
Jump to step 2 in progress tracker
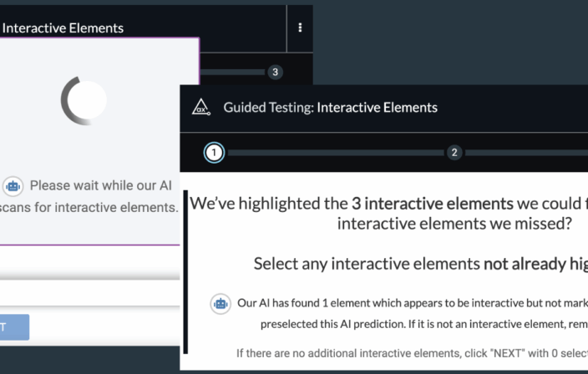click(x=454, y=153)
